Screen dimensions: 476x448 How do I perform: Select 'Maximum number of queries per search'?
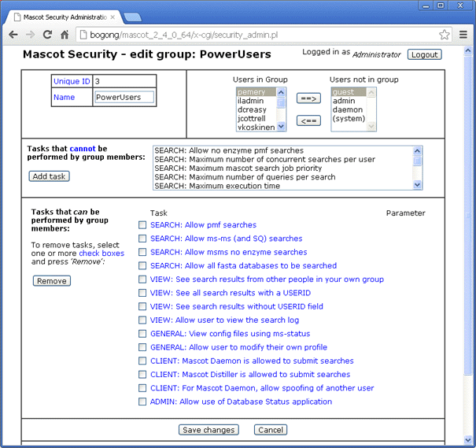(283, 177)
